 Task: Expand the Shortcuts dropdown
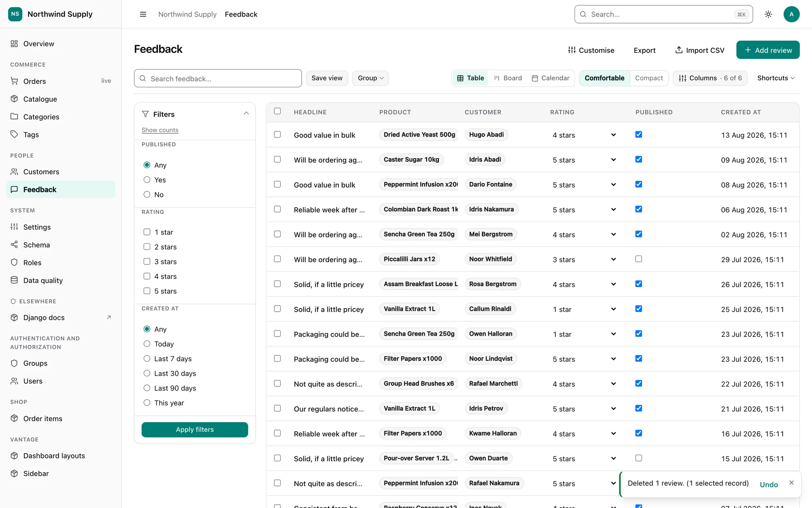pyautogui.click(x=776, y=78)
